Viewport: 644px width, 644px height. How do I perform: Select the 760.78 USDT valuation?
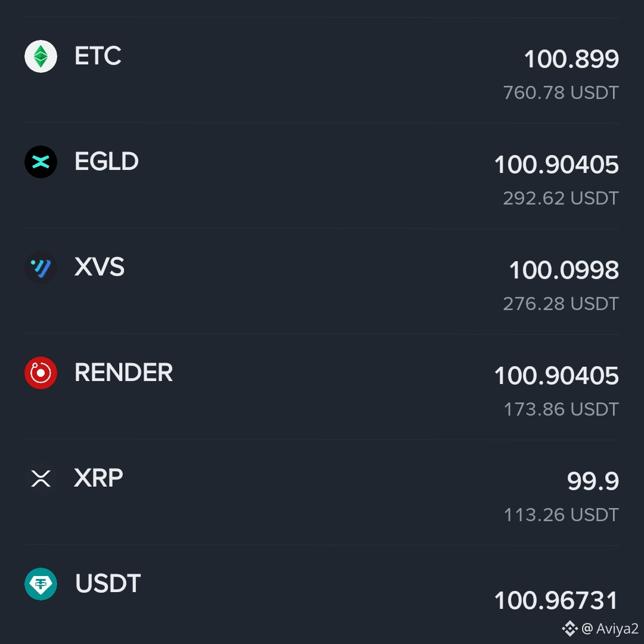pos(561,93)
